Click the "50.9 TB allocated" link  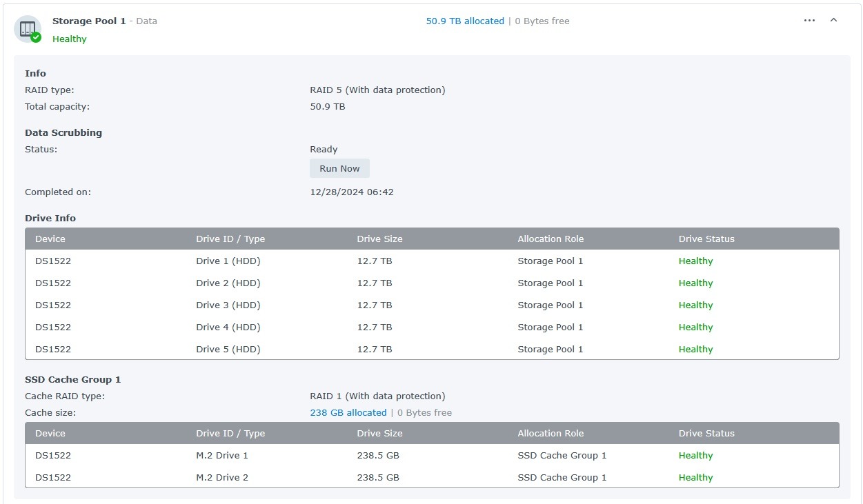(465, 21)
